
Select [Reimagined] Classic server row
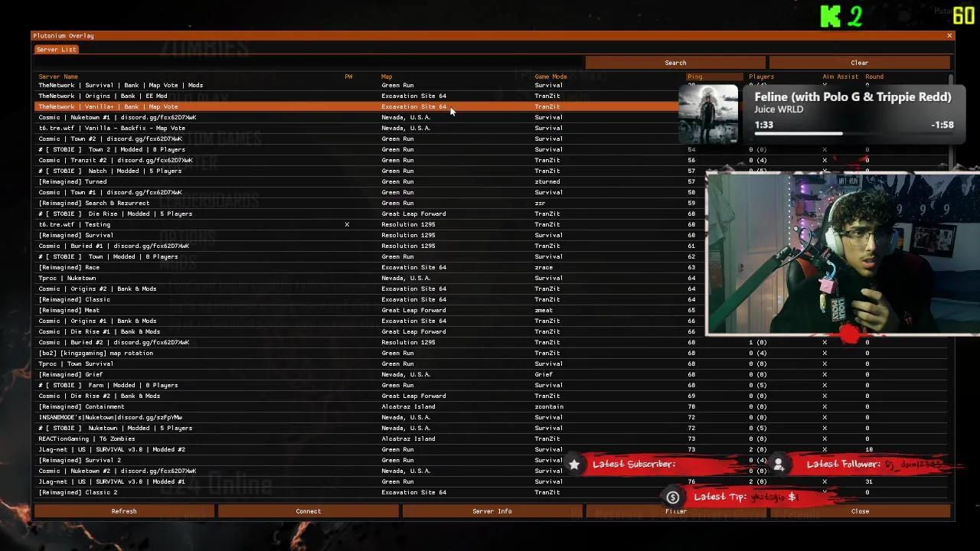[x=491, y=299]
